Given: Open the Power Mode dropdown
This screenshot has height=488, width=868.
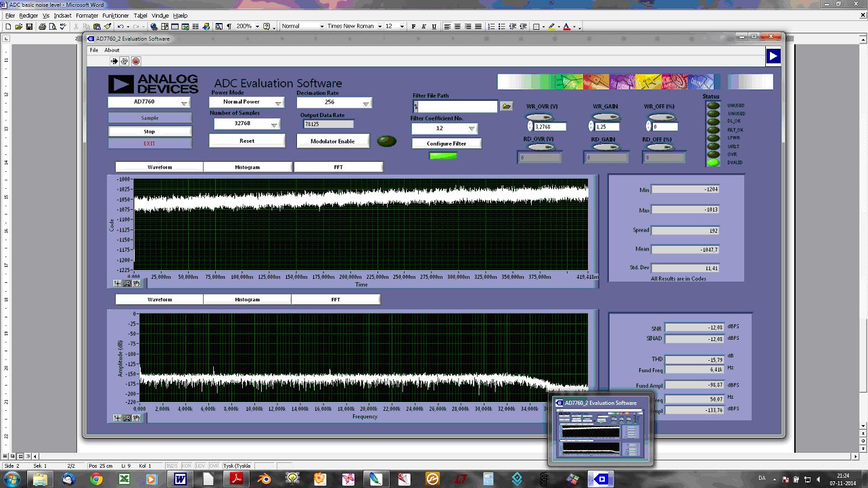Looking at the screenshot, I should pyautogui.click(x=247, y=102).
